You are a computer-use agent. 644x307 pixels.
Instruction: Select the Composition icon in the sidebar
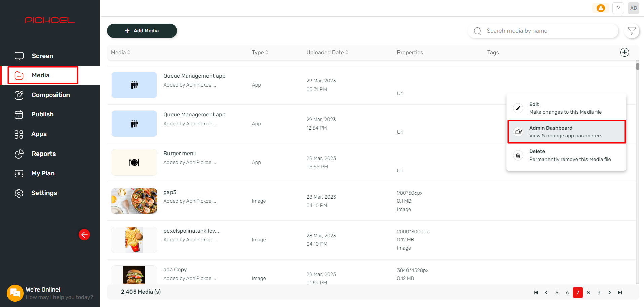[19, 95]
